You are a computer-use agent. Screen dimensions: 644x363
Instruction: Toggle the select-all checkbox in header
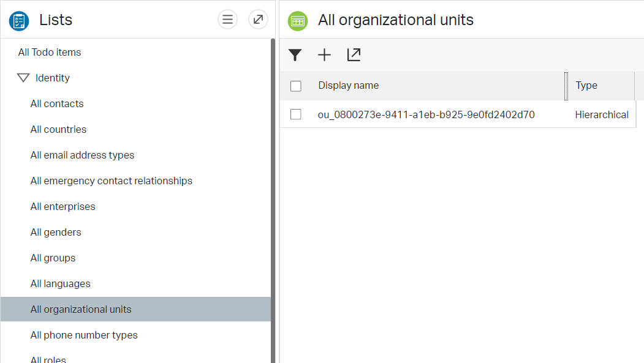pyautogui.click(x=296, y=86)
